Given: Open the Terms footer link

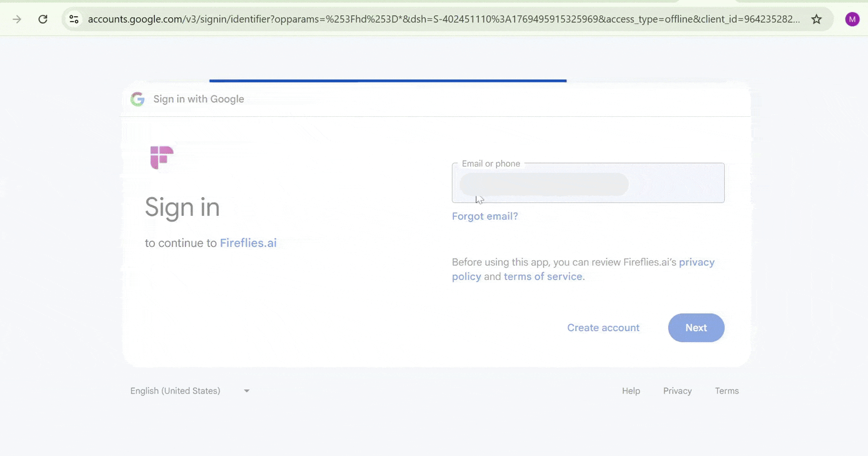Looking at the screenshot, I should [726, 391].
